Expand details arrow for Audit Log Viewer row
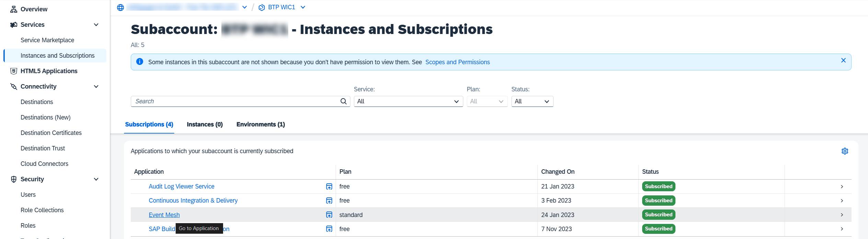Image resolution: width=868 pixels, height=239 pixels. [842, 186]
